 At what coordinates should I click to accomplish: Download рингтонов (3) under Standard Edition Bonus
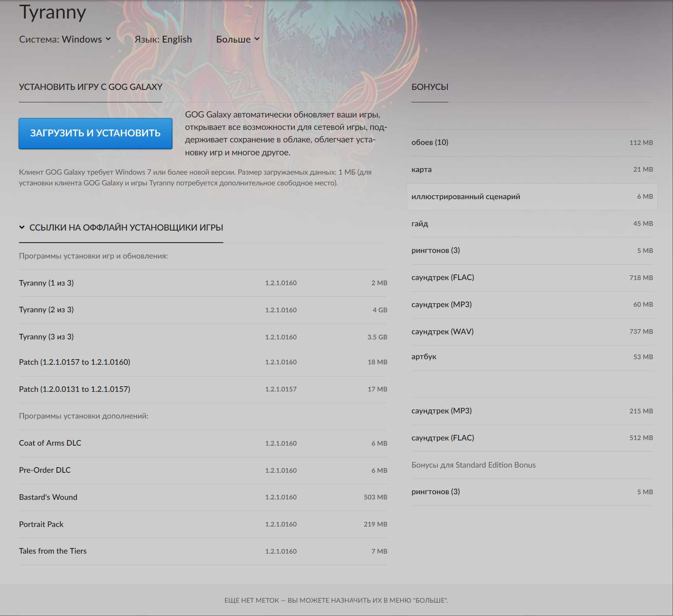(x=532, y=492)
